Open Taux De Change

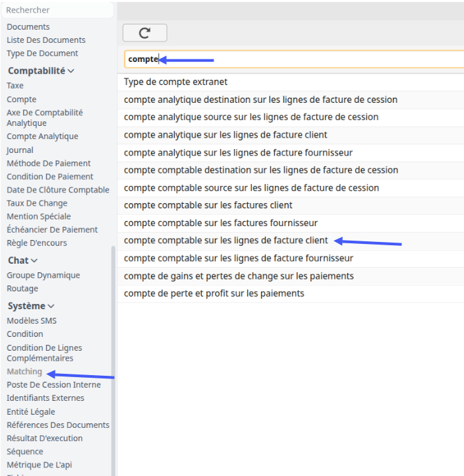point(37,203)
